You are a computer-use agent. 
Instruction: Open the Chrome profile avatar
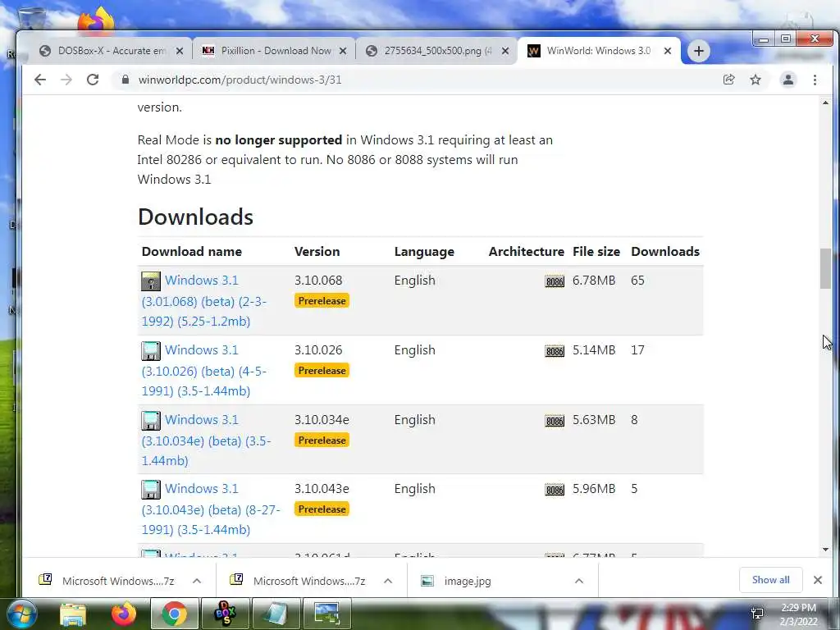[788, 80]
